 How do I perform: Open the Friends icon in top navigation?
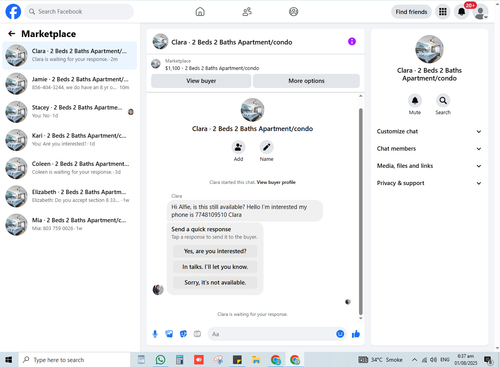tap(247, 12)
